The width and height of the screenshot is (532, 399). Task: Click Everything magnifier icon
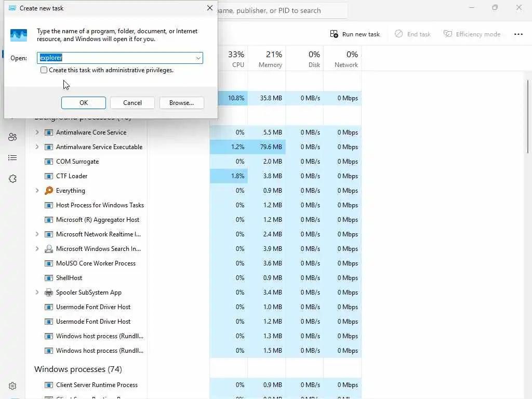[49, 191]
